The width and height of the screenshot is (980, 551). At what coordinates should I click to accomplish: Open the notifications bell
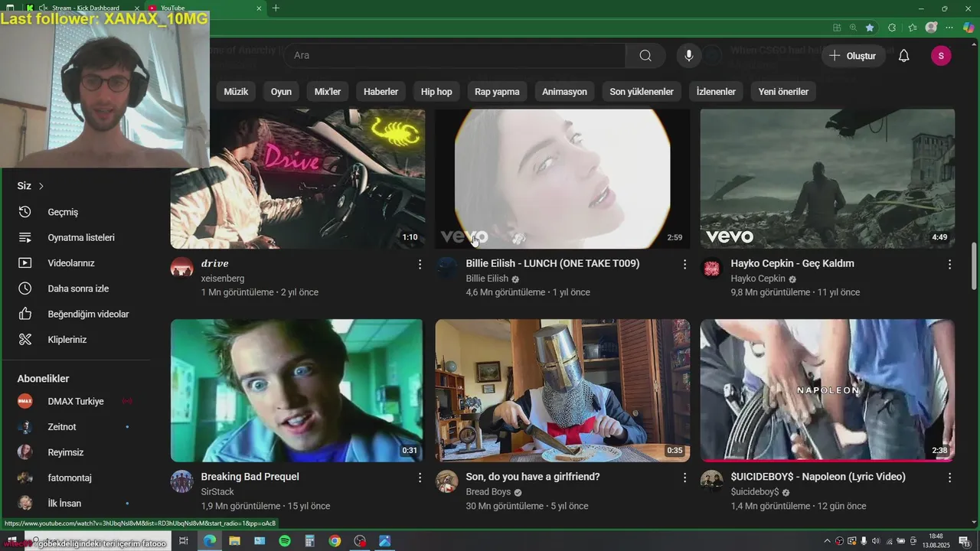(x=903, y=55)
